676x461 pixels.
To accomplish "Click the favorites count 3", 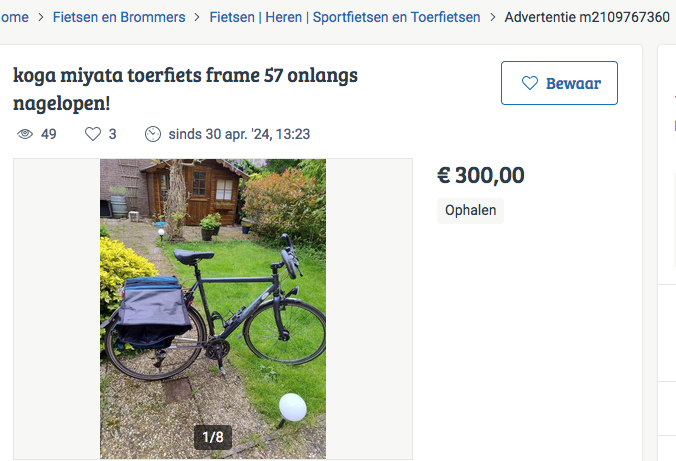I will [x=113, y=134].
